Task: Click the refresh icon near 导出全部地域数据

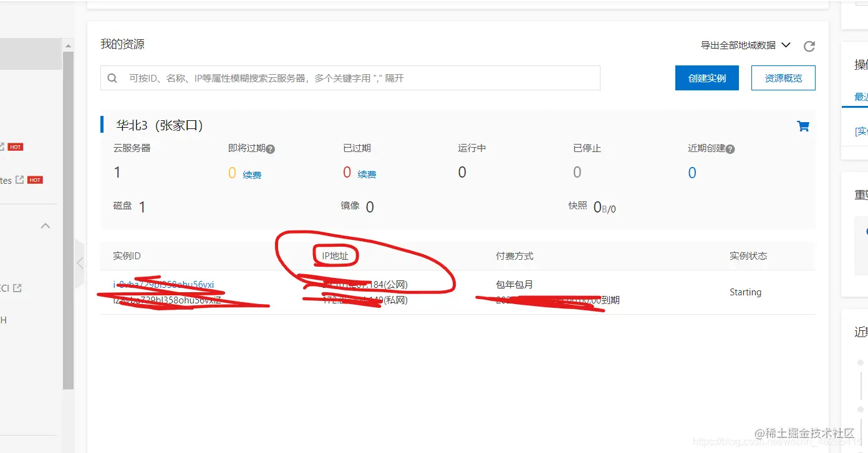Action: point(809,45)
